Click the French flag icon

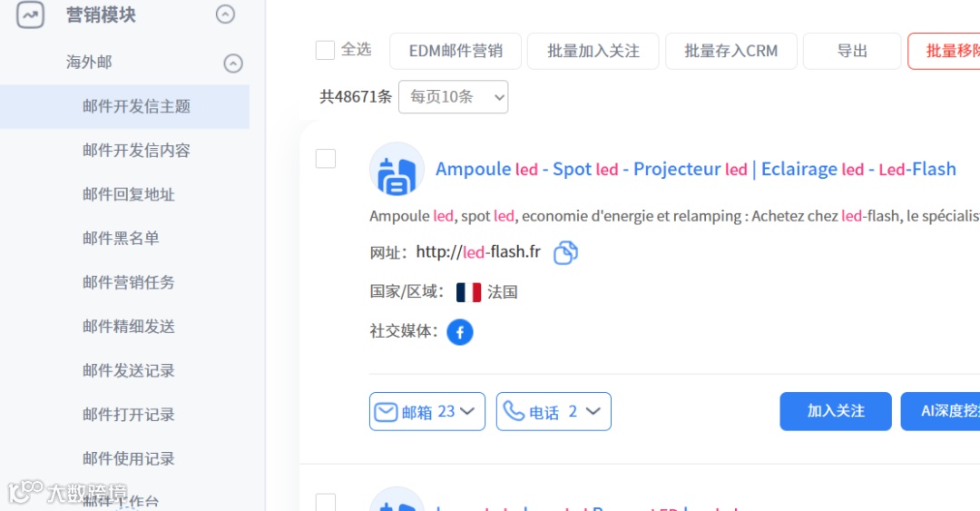(x=469, y=292)
